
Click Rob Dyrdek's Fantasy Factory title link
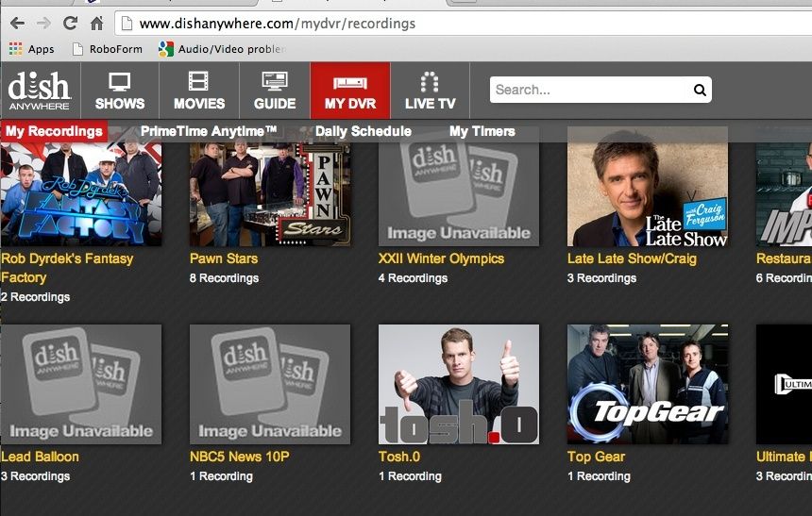(x=67, y=268)
